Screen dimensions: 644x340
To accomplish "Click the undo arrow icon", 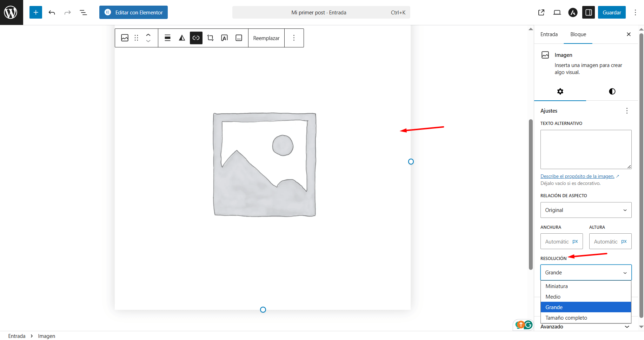I will tap(52, 13).
